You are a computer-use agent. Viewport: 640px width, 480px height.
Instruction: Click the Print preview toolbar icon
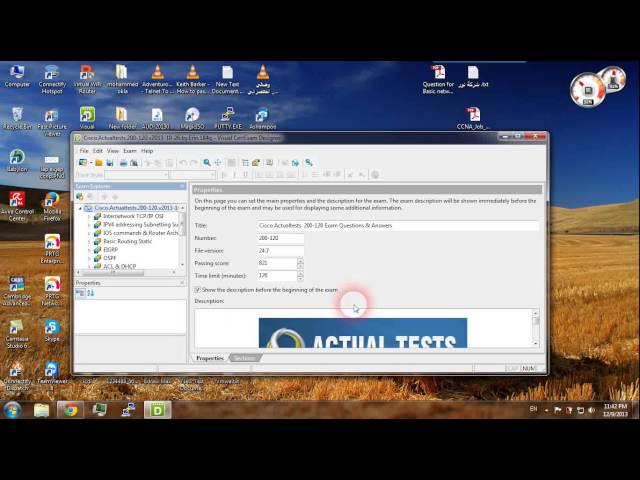pyautogui.click(x=134, y=163)
